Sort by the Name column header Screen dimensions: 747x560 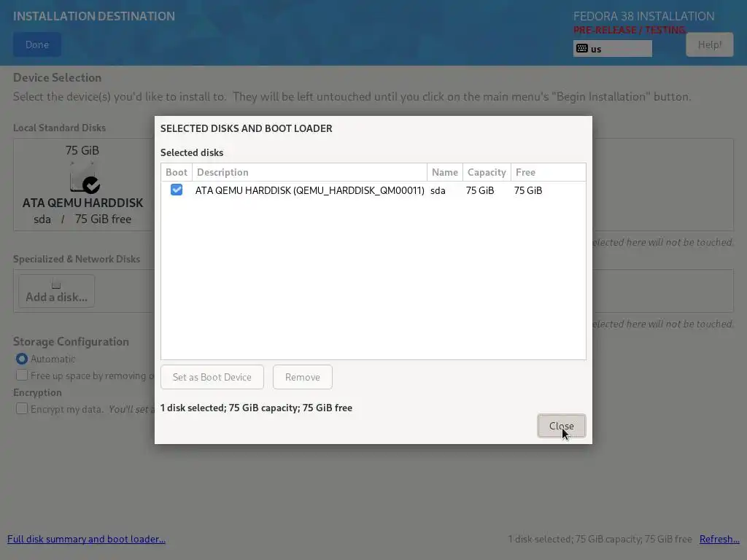(x=445, y=172)
